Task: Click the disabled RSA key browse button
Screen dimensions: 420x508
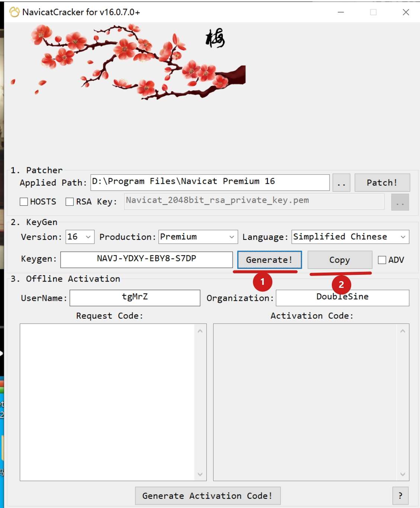Action: pos(400,202)
